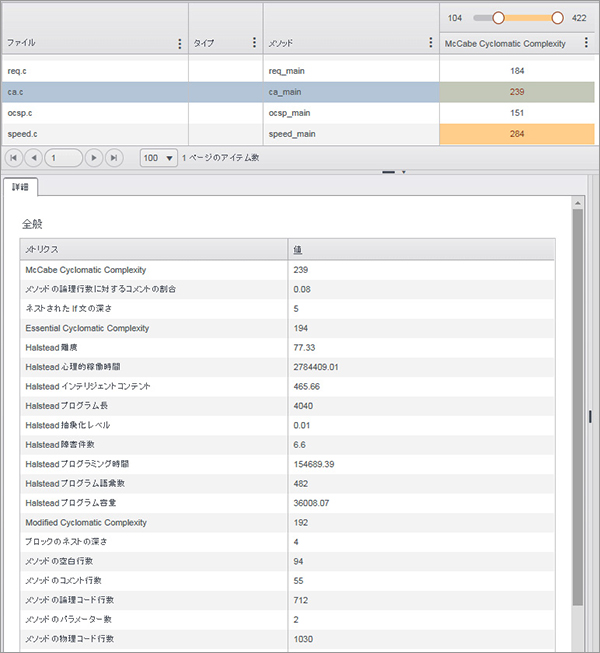Sort by the ファイル column header
The image size is (600, 653).
point(22,42)
